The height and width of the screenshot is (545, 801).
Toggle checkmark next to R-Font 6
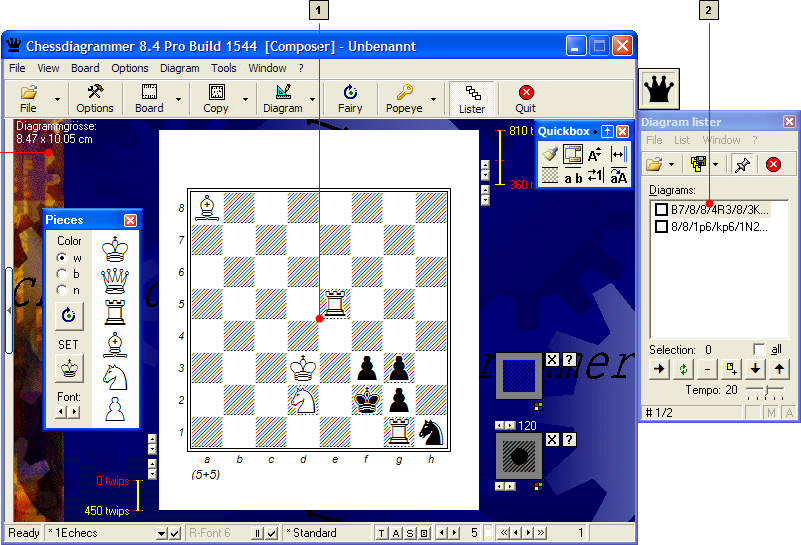coord(272,533)
